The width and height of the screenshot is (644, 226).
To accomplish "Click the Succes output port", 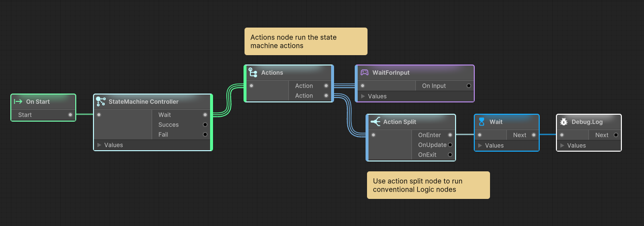I will click(205, 125).
